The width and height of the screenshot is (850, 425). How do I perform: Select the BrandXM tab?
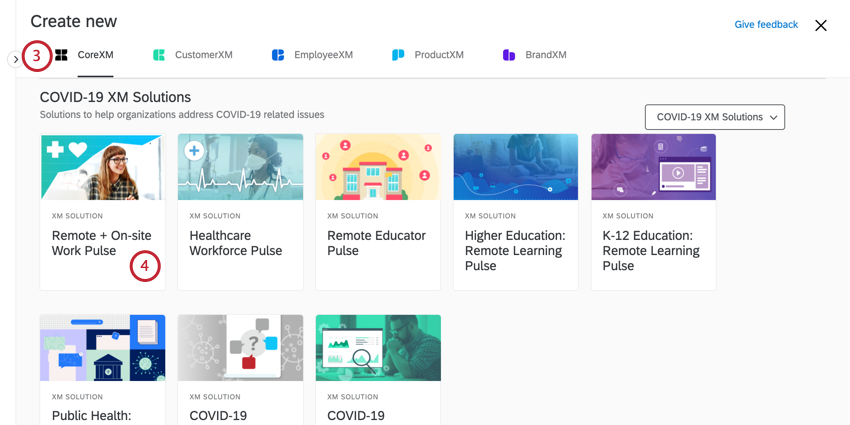coord(545,55)
